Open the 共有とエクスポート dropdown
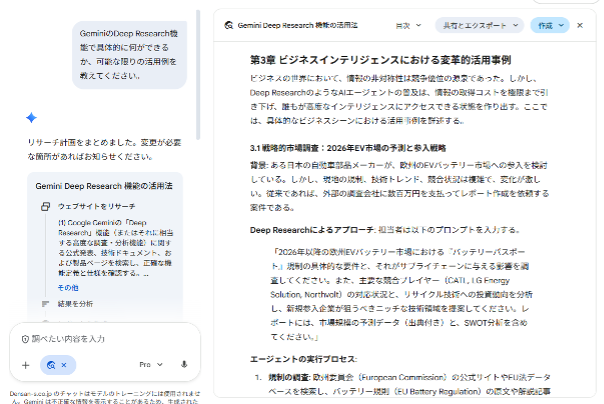Screen dimensions: 604x404 point(480,25)
